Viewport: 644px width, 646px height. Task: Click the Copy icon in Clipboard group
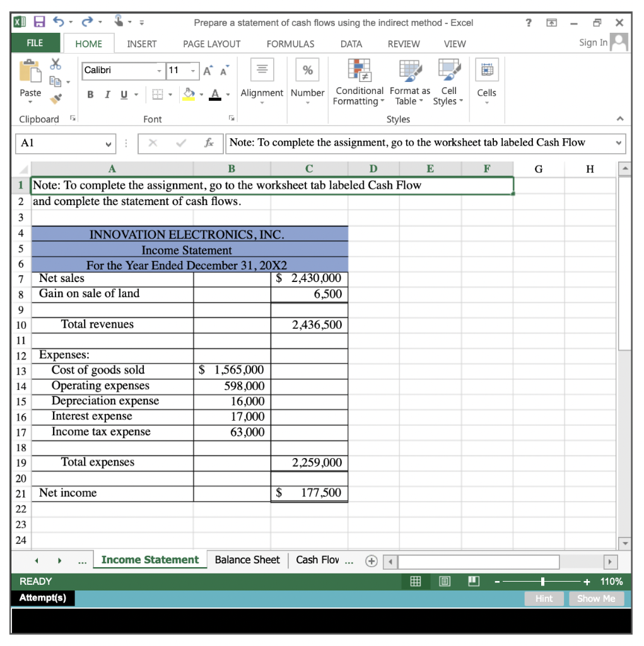click(x=56, y=81)
